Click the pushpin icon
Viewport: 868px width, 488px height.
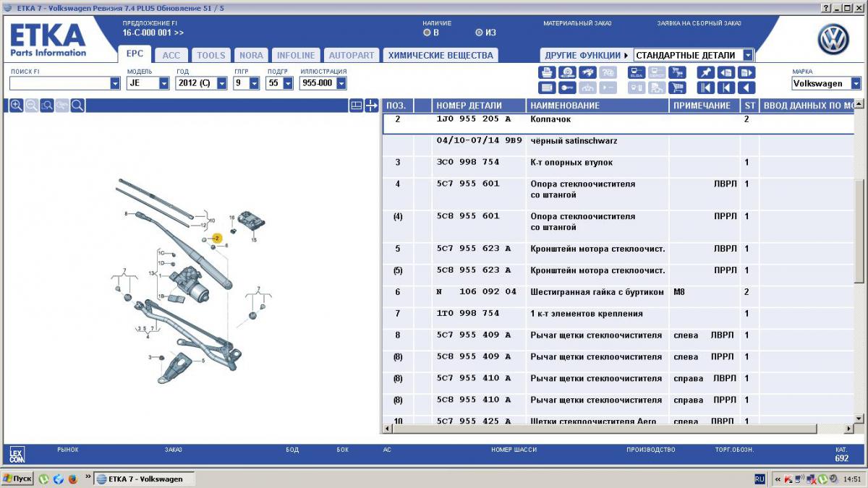point(705,72)
